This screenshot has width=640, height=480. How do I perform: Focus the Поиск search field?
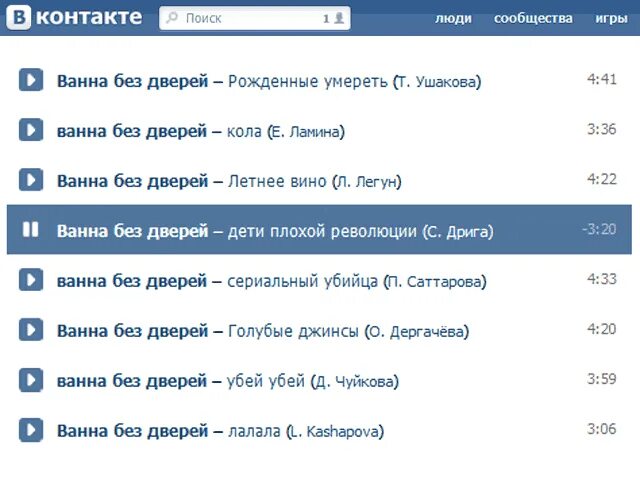255,18
